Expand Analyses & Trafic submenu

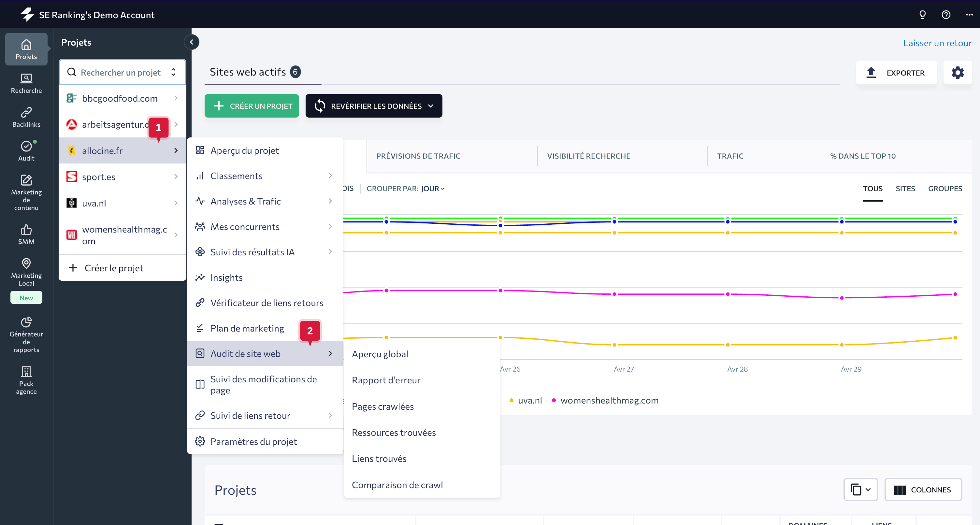[330, 201]
